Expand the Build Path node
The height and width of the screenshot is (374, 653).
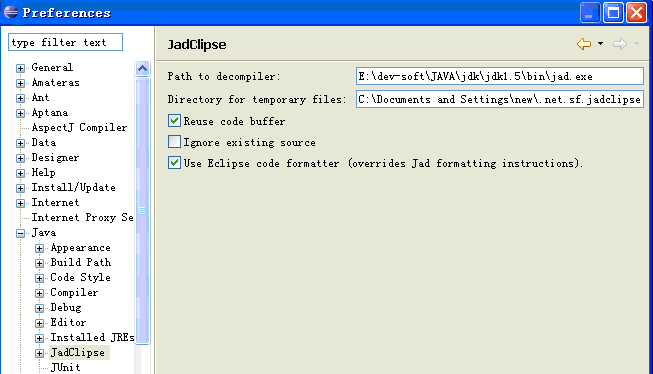[39, 263]
